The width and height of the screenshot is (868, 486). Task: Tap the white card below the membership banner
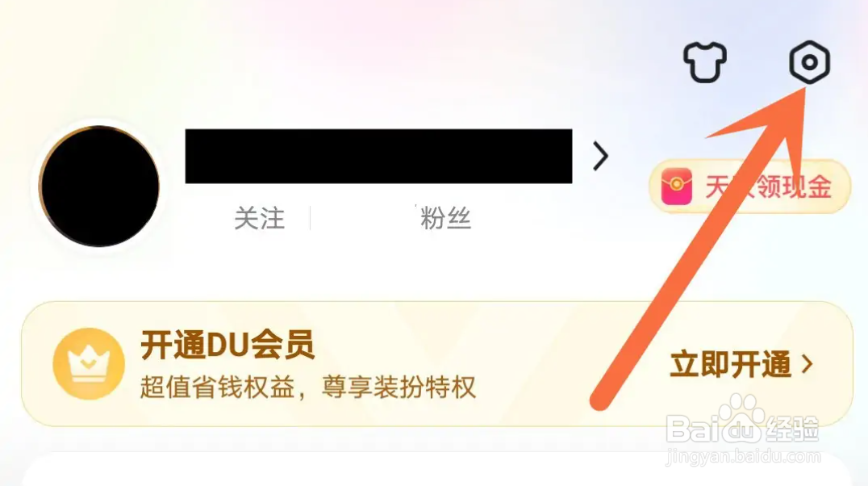(437, 469)
